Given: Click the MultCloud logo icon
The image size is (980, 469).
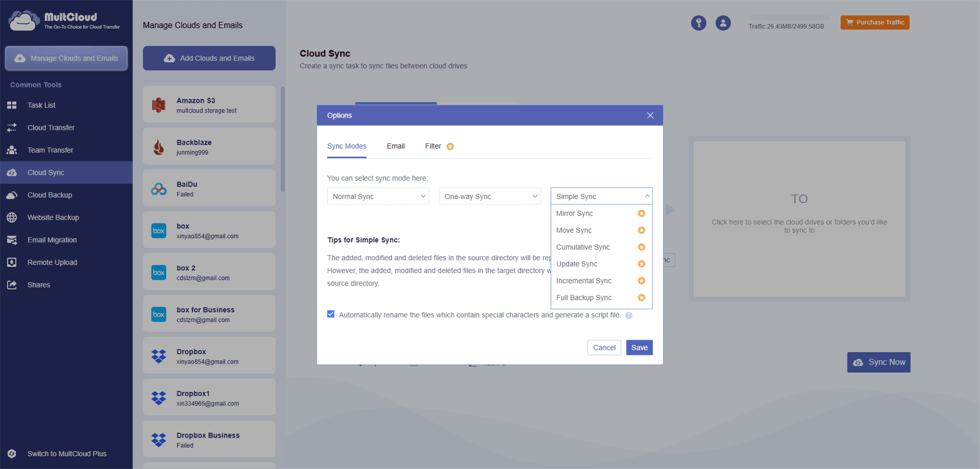Looking at the screenshot, I should point(23,21).
